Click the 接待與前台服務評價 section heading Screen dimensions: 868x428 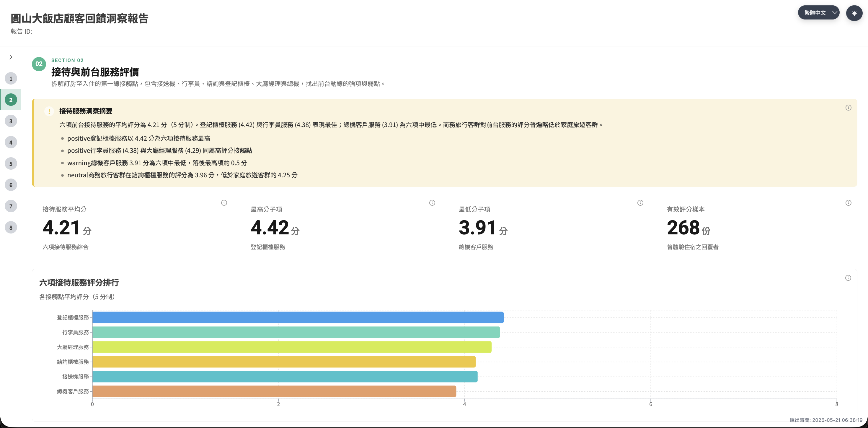pos(95,72)
